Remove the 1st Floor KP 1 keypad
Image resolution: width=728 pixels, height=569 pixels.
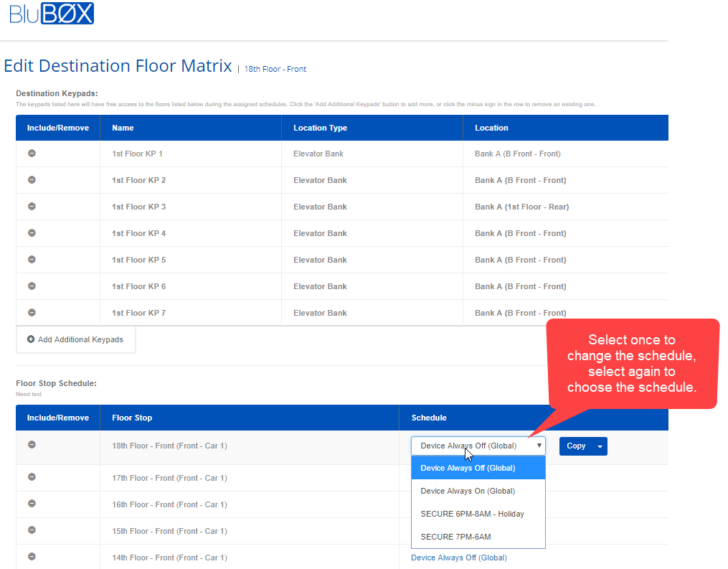pos(32,154)
